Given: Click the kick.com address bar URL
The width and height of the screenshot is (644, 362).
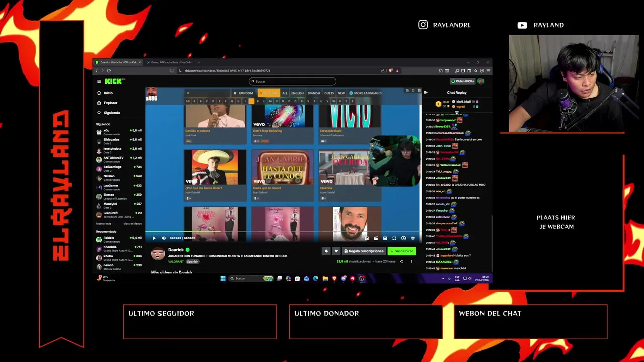Looking at the screenshot, I should coord(227,71).
